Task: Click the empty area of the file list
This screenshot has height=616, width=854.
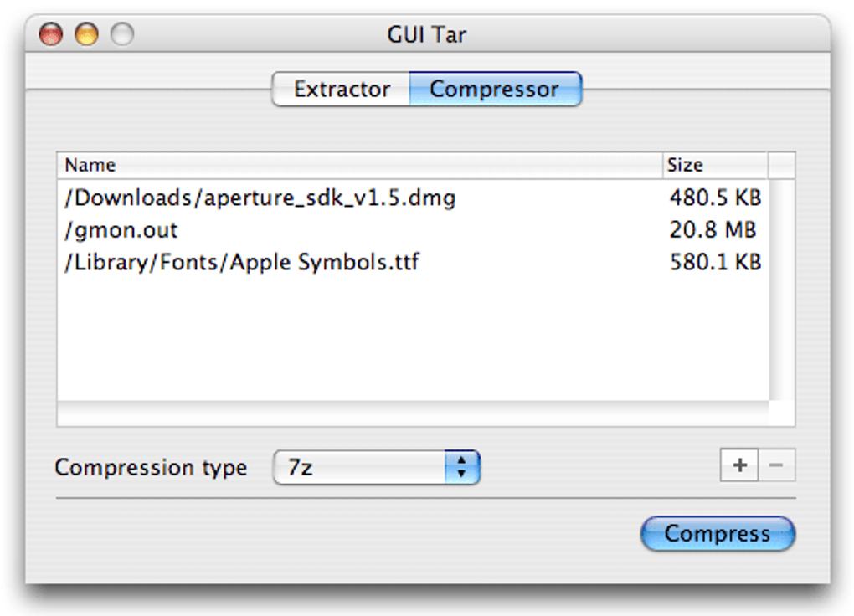Action: (410, 343)
